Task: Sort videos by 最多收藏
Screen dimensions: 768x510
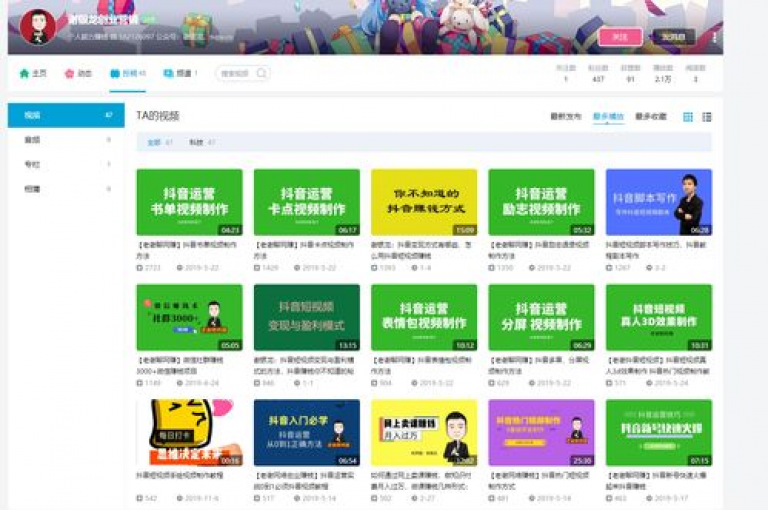Action: (651, 116)
